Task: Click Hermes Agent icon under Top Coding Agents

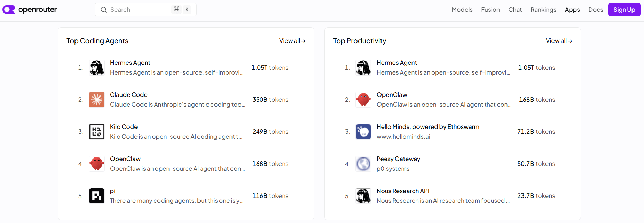Action: point(97,68)
